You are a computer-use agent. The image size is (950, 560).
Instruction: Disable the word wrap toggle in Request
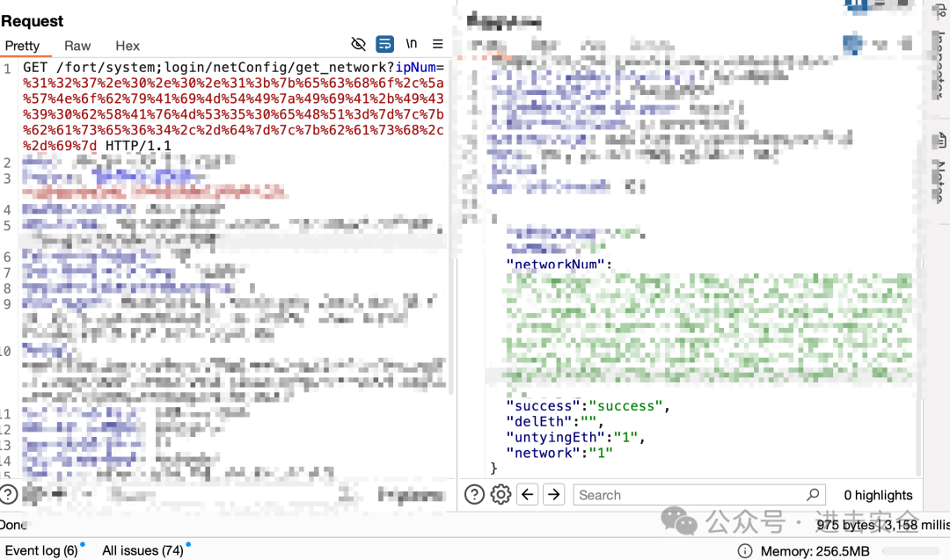(384, 44)
